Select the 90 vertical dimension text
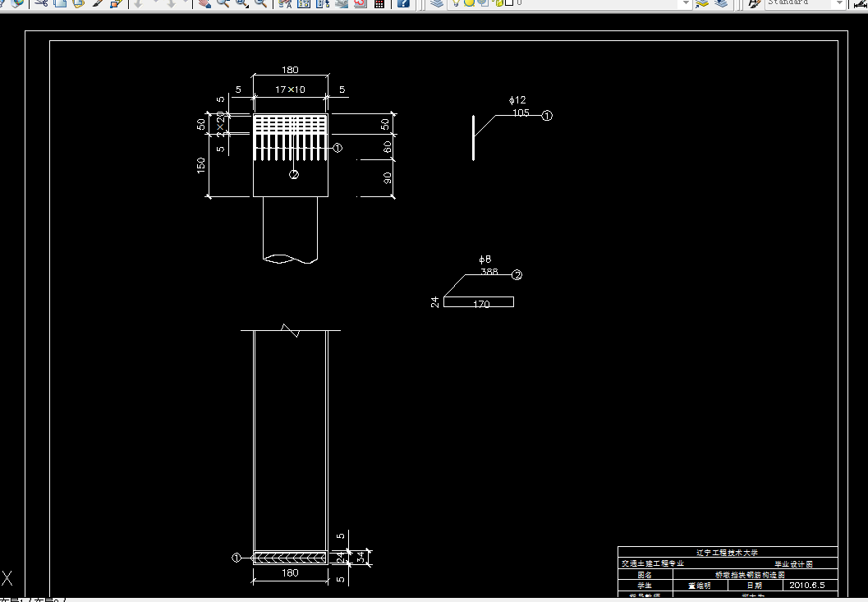The height and width of the screenshot is (602, 868). (x=387, y=177)
